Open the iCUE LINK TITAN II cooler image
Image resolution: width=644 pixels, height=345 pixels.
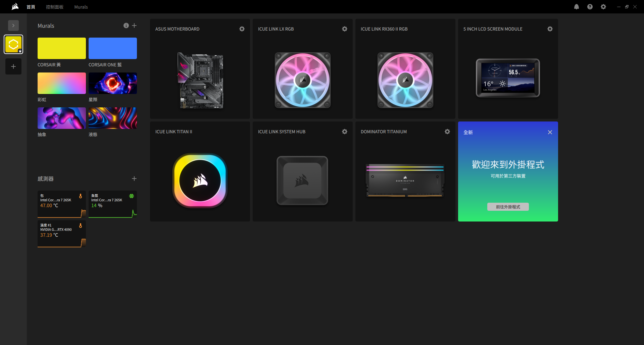tap(200, 181)
